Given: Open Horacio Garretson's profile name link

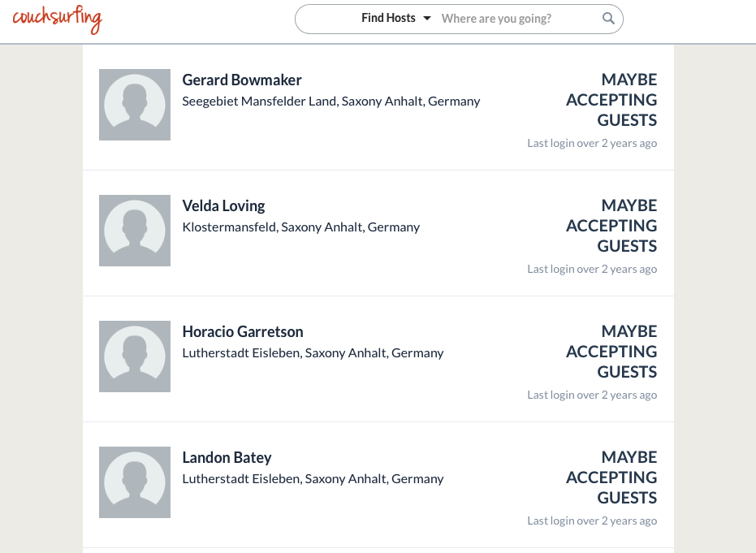Looking at the screenshot, I should pyautogui.click(x=243, y=331).
